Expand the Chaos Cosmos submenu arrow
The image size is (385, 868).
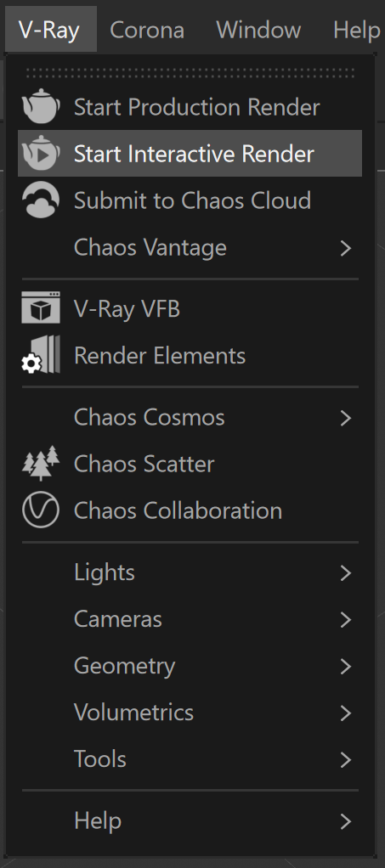point(346,418)
